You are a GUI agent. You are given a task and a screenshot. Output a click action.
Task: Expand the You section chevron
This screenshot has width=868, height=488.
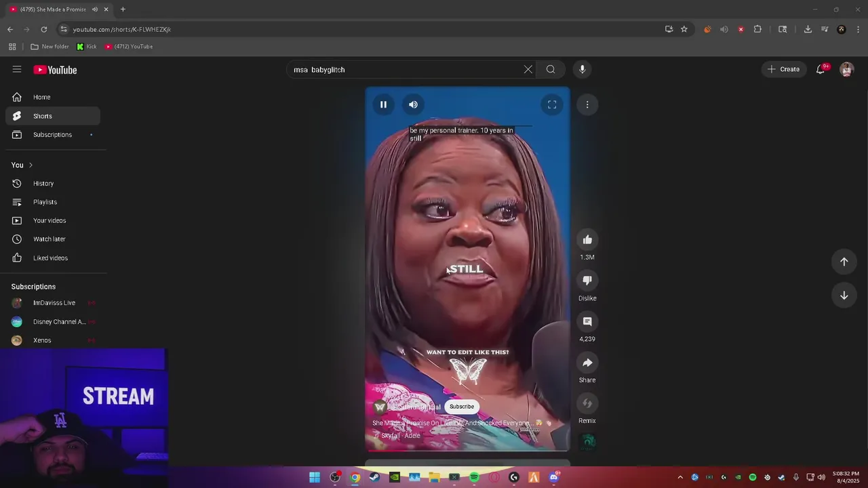[x=31, y=165]
